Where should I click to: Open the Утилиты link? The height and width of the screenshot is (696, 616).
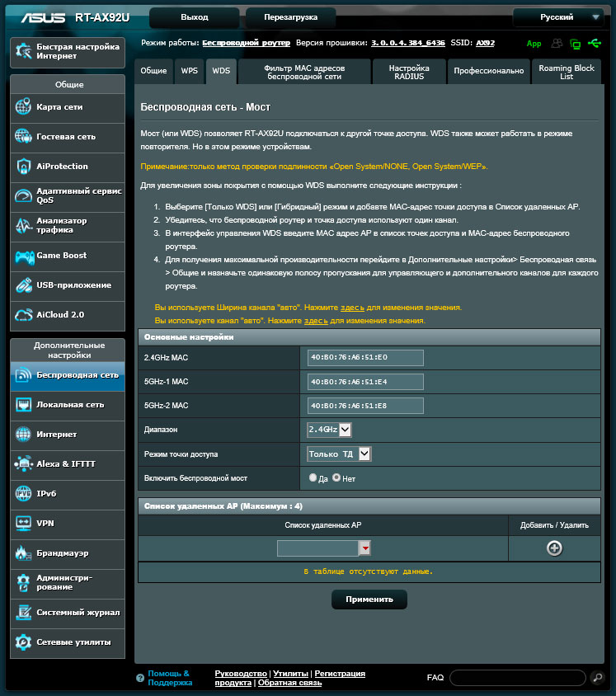tap(291, 674)
